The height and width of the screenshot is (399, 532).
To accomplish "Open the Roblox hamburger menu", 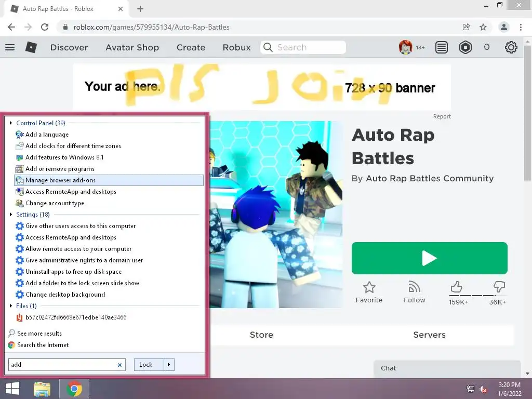I will point(10,47).
